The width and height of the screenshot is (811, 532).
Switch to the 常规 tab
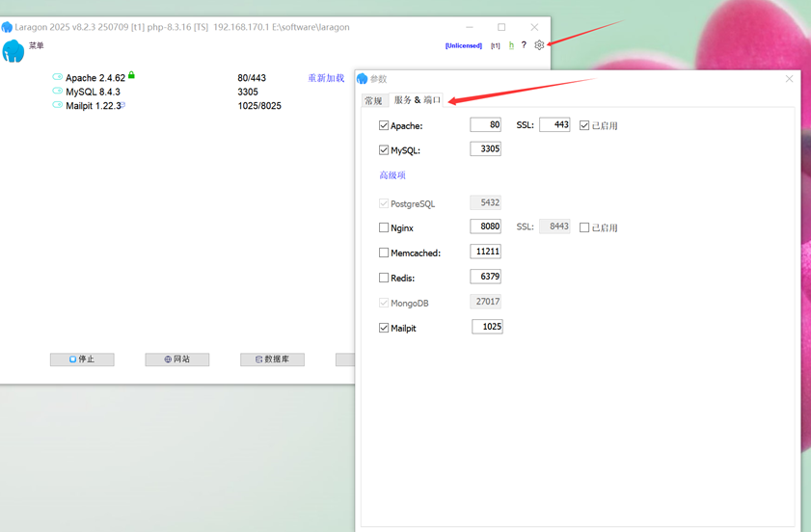373,100
